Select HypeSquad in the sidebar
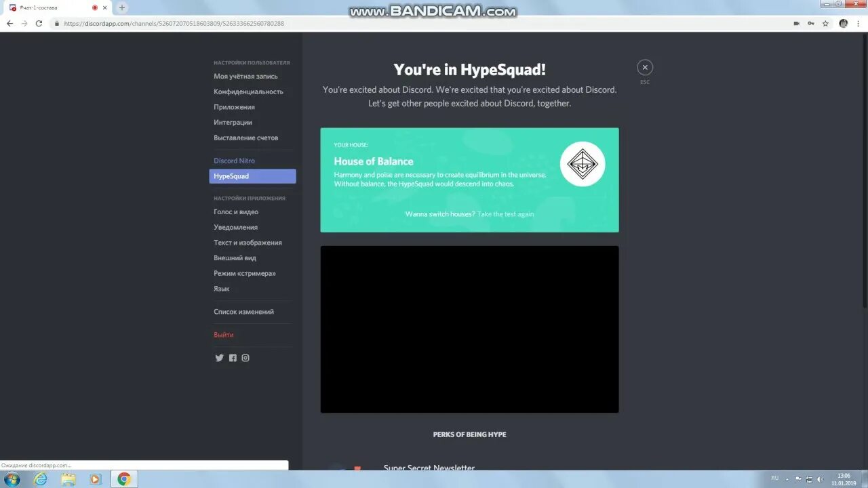 click(252, 176)
